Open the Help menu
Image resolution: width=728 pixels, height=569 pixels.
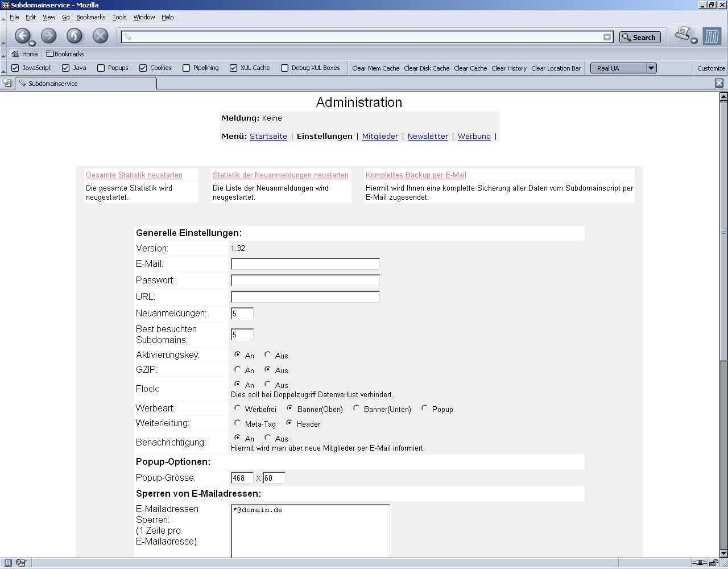(167, 17)
